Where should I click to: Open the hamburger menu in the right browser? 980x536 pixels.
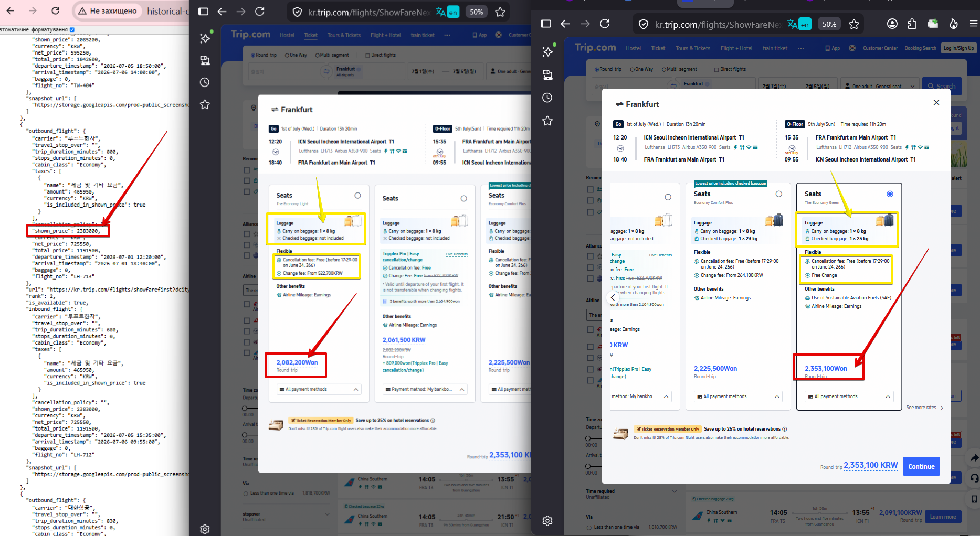(973, 24)
